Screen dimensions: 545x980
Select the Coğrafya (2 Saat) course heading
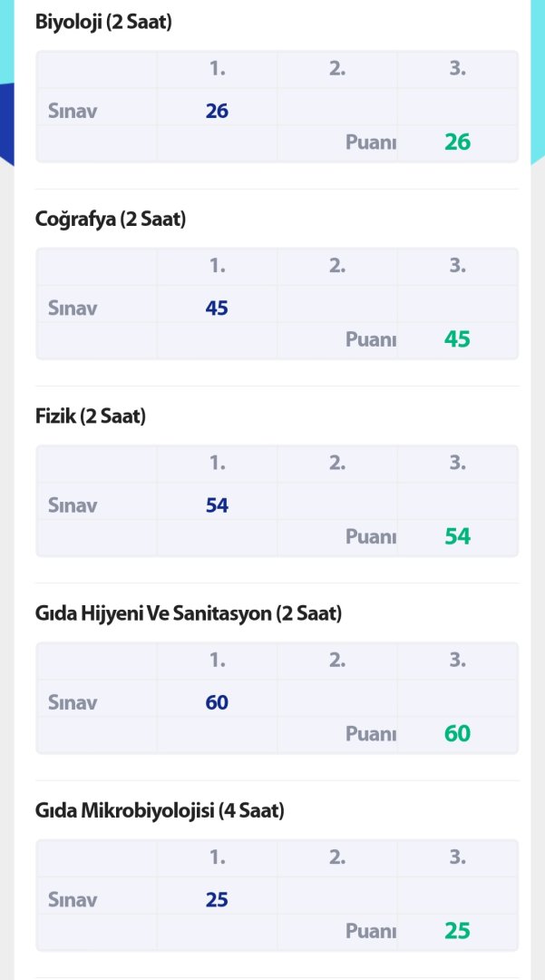coord(111,219)
